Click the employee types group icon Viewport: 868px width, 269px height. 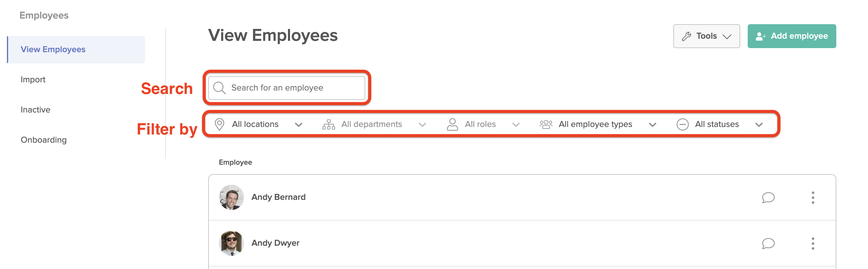coord(546,124)
